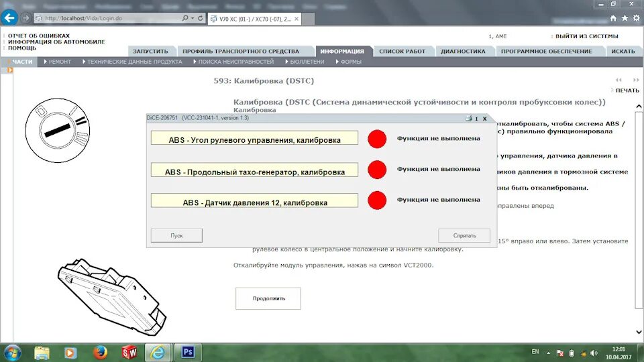Open ИНФОРМАЦИЯ ОБ АВТОМОБИЛЕ link
Viewport: 644px width, 362px height.
[x=56, y=42]
